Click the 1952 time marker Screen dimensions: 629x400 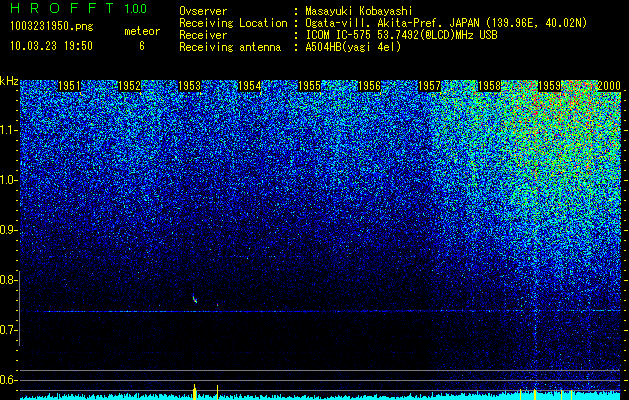[130, 86]
